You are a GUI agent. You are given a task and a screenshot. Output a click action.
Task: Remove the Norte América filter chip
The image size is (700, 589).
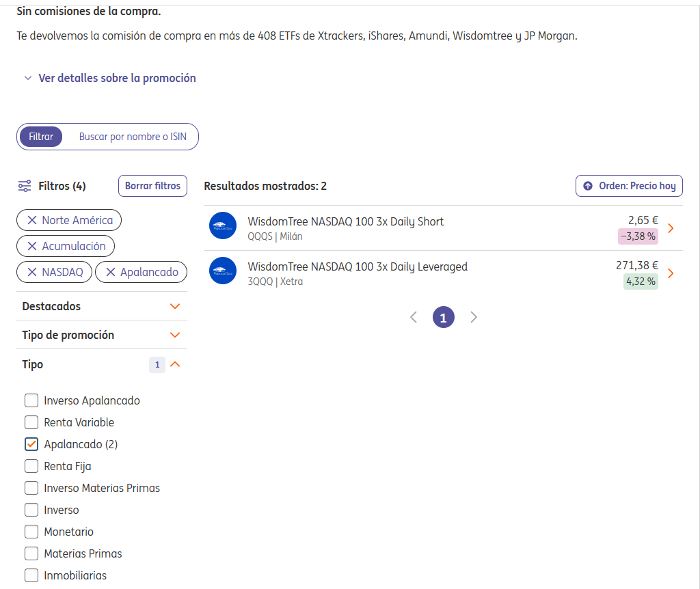[32, 220]
